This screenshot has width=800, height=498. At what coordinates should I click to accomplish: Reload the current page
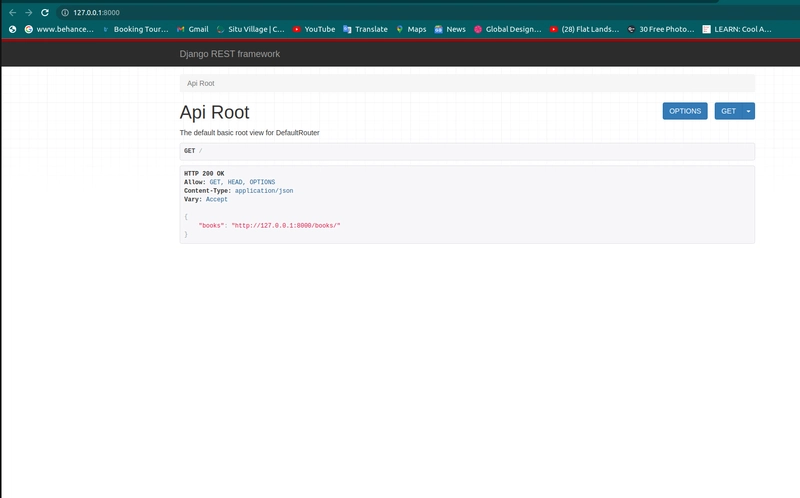(x=45, y=12)
